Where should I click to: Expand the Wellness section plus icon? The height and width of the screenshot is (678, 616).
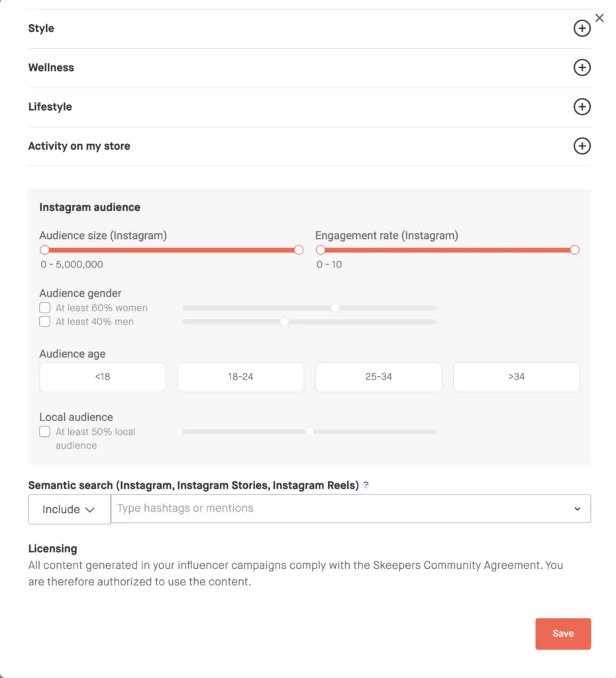(x=582, y=68)
